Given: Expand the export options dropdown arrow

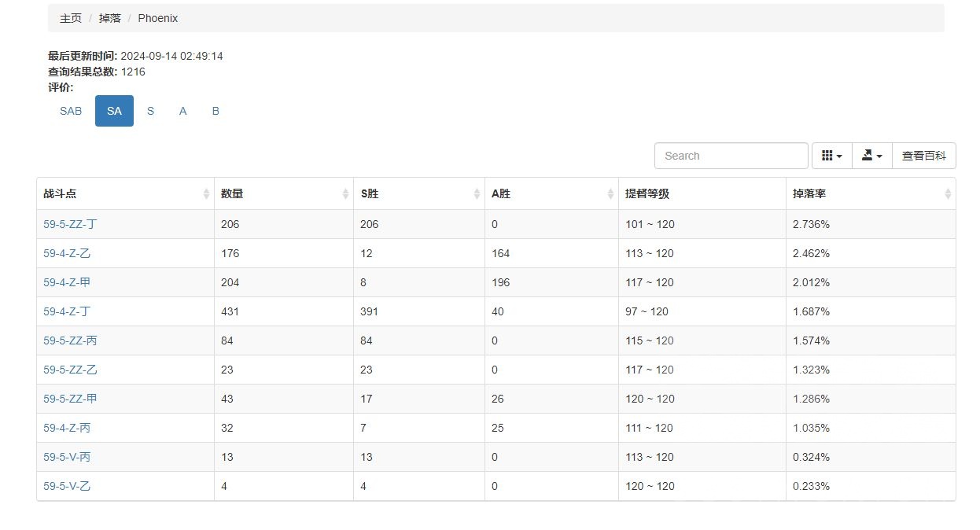Looking at the screenshot, I should (881, 155).
